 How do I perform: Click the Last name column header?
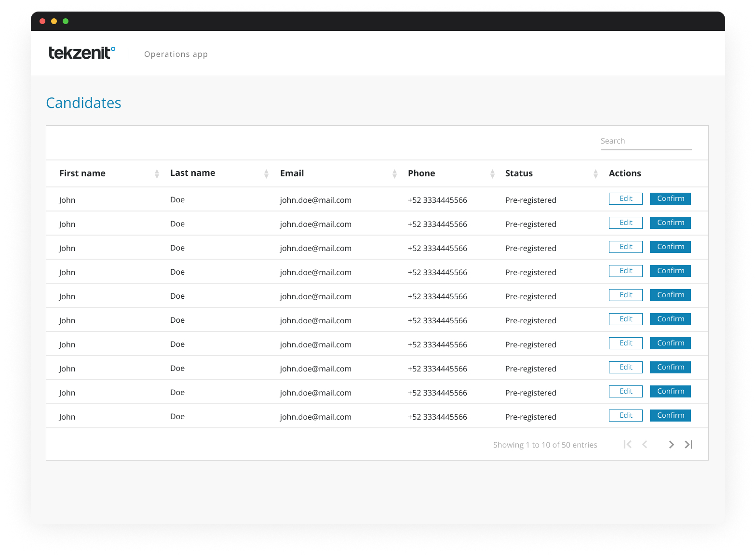click(x=192, y=173)
